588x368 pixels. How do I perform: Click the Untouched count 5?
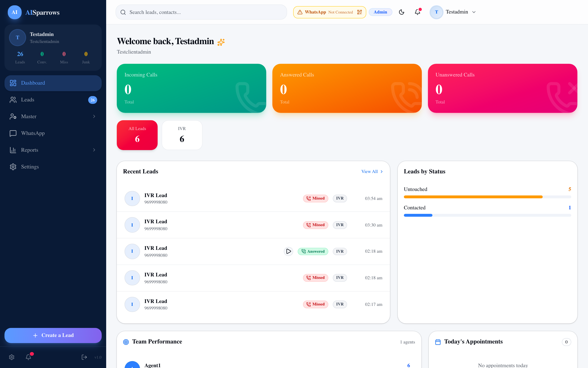(x=570, y=189)
